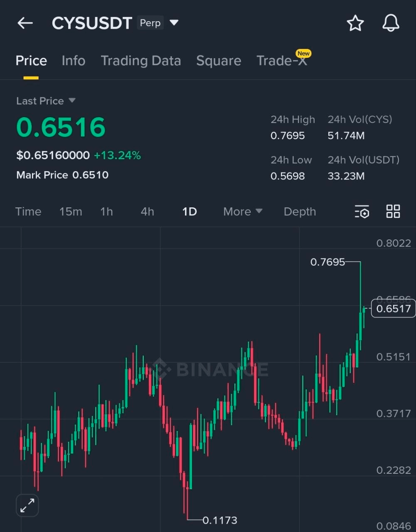Image resolution: width=416 pixels, height=532 pixels.
Task: Open the Trade-X tab
Action: click(282, 61)
